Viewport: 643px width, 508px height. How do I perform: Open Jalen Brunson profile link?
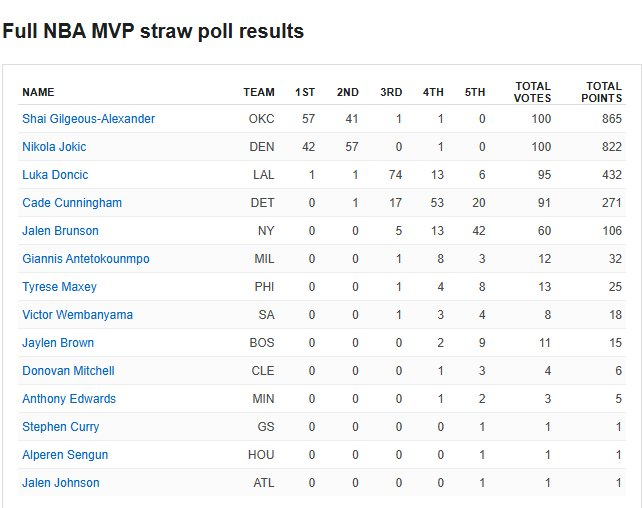pos(60,231)
